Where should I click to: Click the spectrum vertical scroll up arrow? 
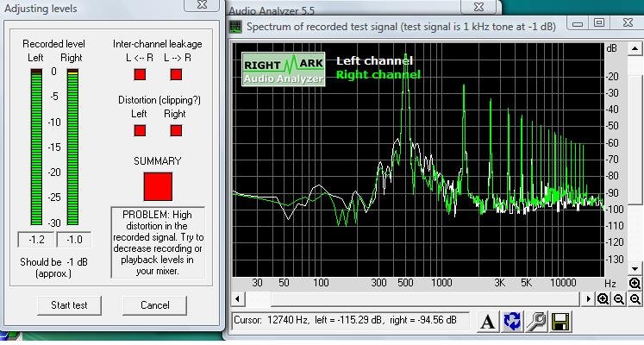[x=635, y=49]
